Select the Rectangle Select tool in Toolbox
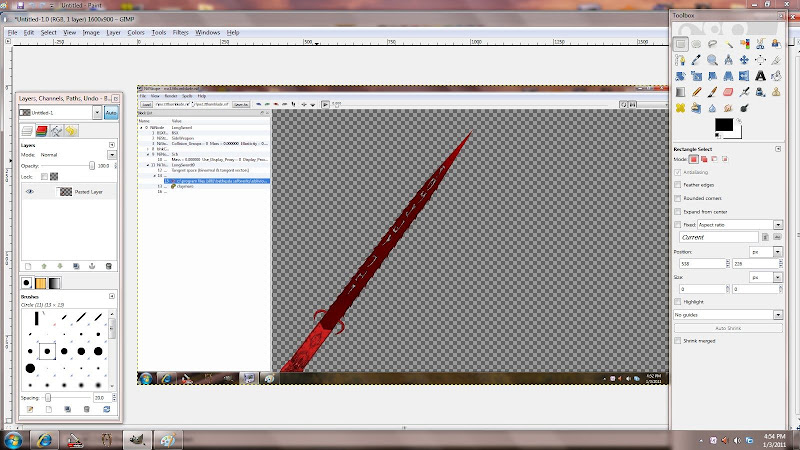Viewport: 800px width, 450px height. point(680,44)
